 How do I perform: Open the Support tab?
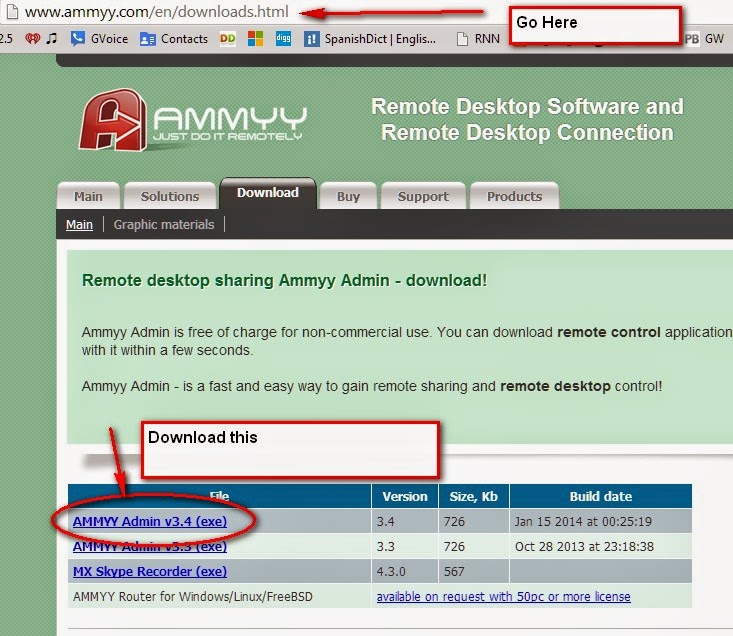[423, 196]
